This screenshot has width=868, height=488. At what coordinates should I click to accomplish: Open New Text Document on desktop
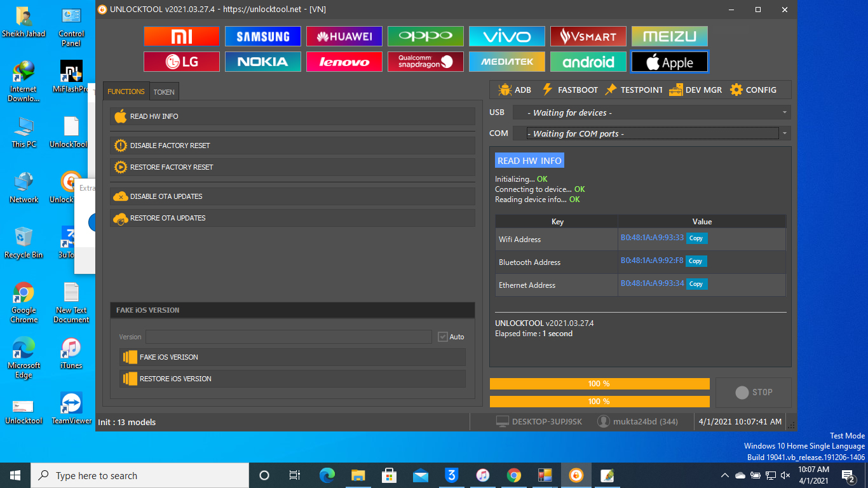click(x=71, y=302)
